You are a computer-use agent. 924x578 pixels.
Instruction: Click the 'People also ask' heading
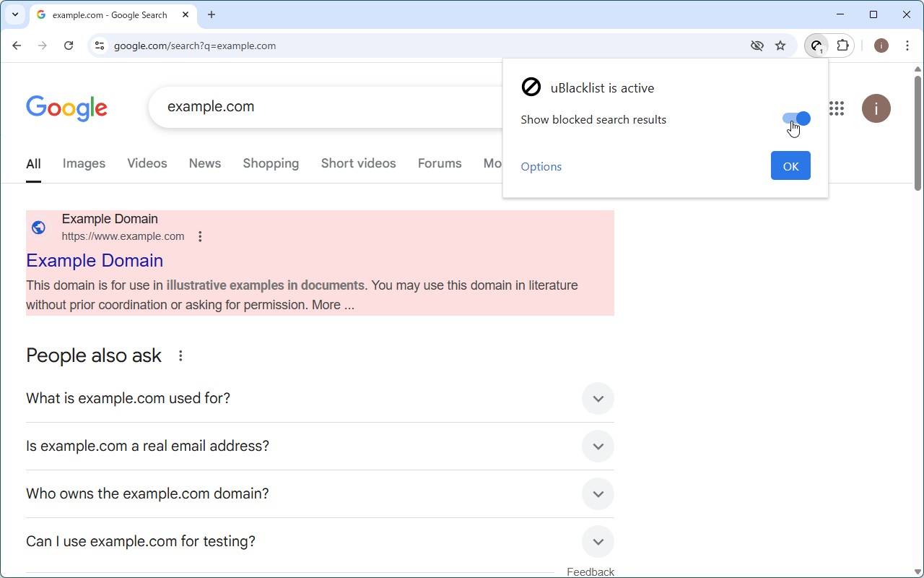point(94,355)
